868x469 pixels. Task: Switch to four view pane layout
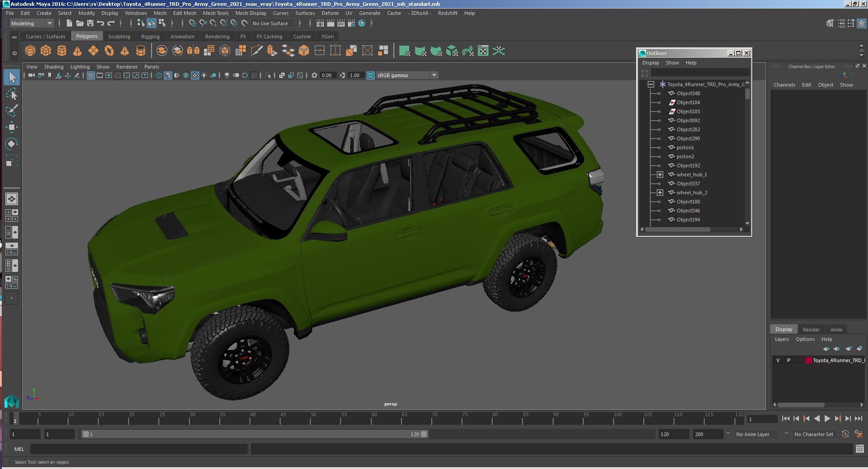tap(12, 216)
